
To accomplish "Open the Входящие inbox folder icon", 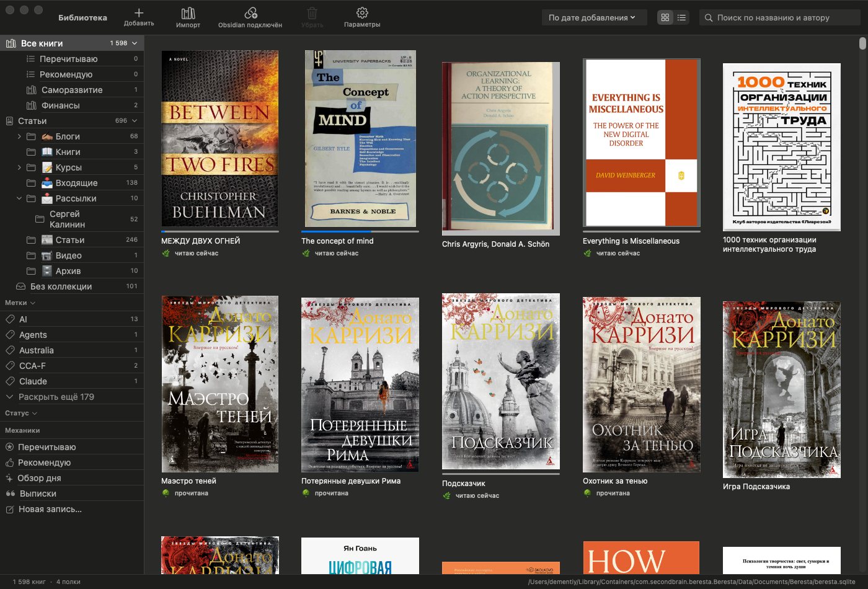I will coord(31,183).
